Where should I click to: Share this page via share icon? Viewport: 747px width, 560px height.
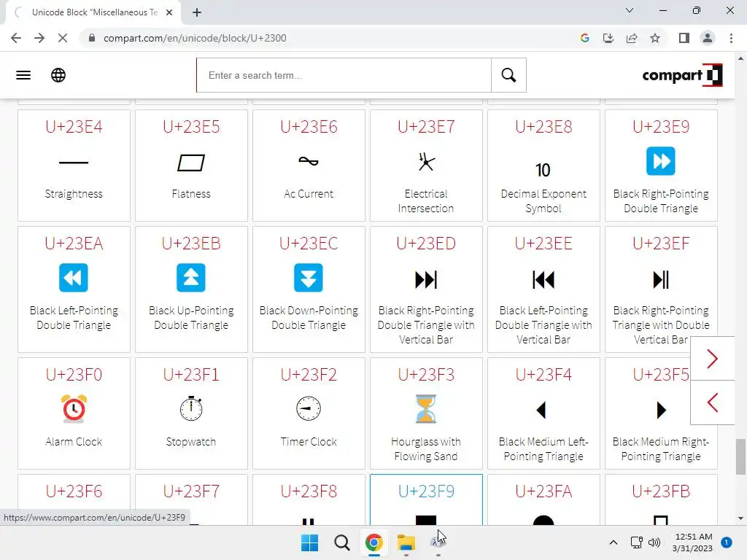pyautogui.click(x=632, y=38)
